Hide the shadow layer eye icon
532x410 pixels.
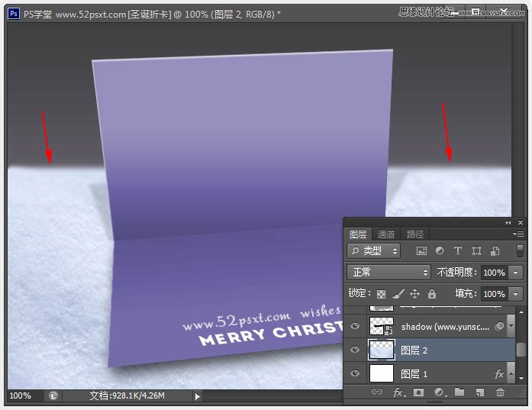pos(355,326)
